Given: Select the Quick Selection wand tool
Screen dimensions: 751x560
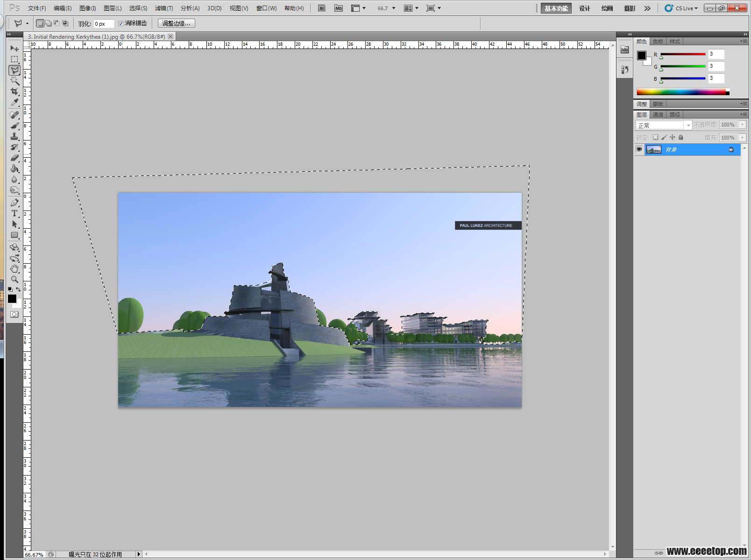Looking at the screenshot, I should coord(14,81).
